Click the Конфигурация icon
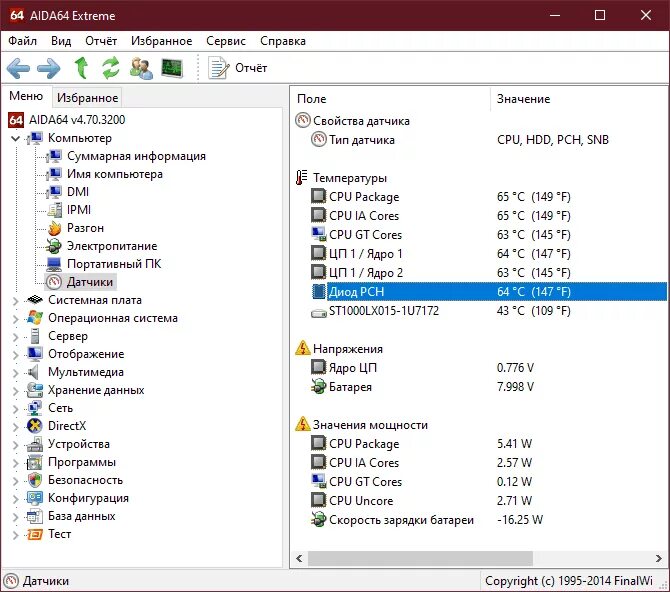670x592 pixels. click(x=35, y=498)
